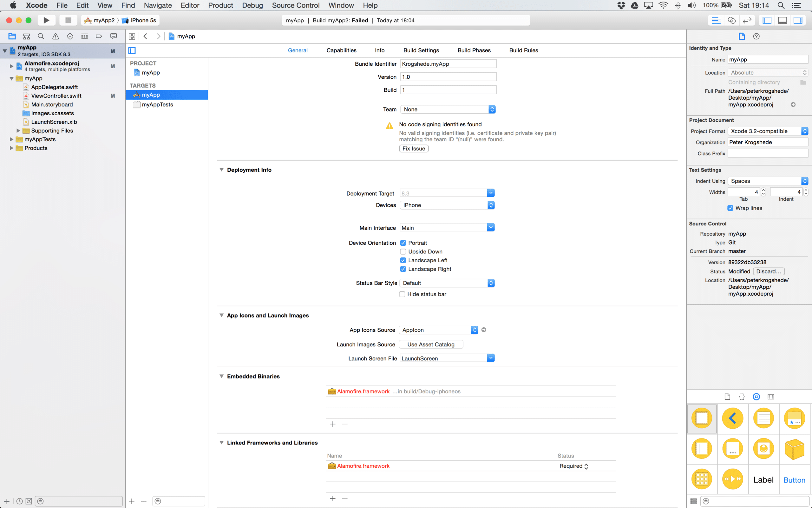Screen dimensions: 812x508
Task: Toggle Portrait orientation checkbox
Action: 403,243
